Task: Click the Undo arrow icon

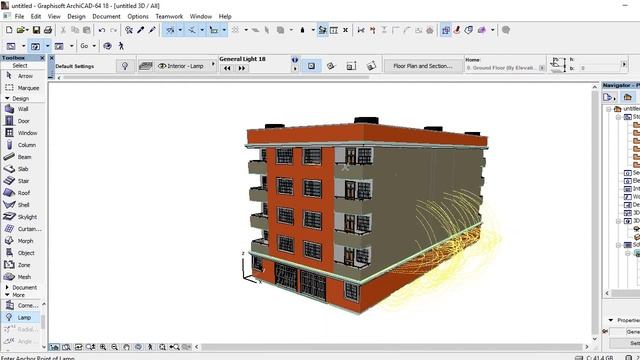Action: pyautogui.click(x=102, y=30)
